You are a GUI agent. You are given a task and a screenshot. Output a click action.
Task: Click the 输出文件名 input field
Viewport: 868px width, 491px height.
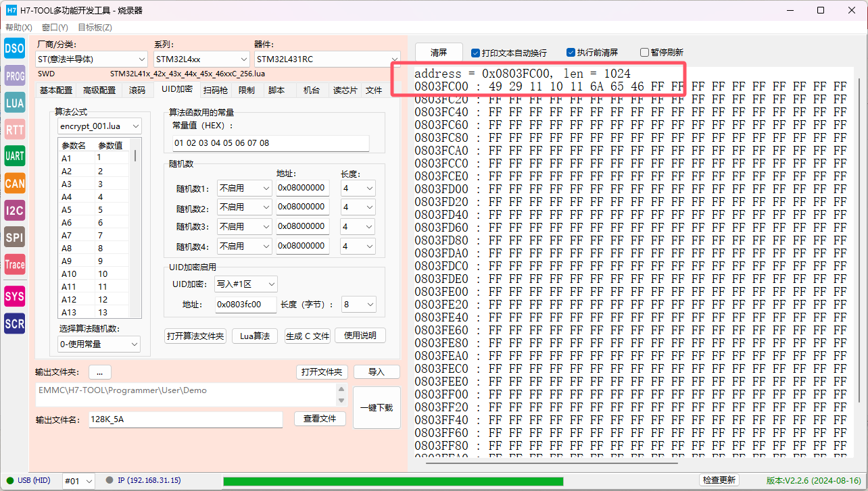[185, 419]
